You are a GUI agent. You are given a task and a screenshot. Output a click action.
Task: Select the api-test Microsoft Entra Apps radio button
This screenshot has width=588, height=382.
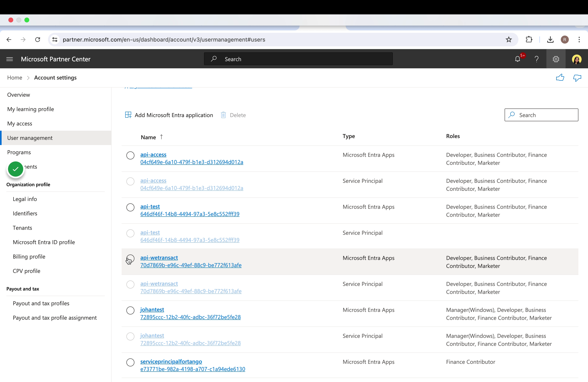130,207
